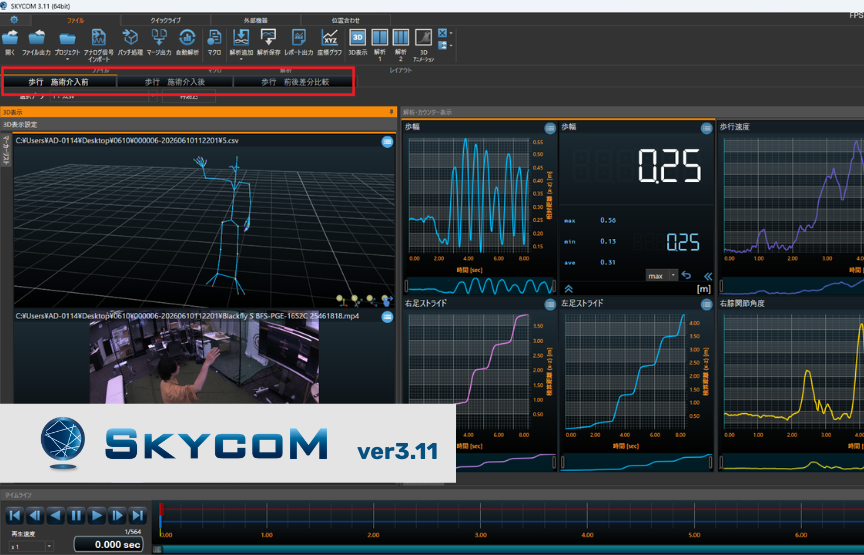Click the 左足ストライド graph range slider strip

(636, 462)
